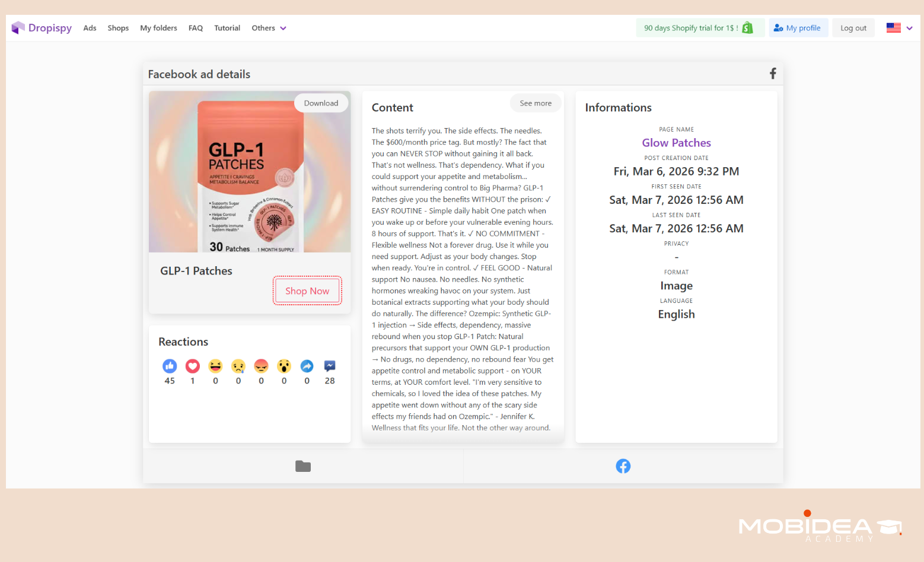The height and width of the screenshot is (562, 924).
Task: Click the crying Sad reaction icon
Action: [x=238, y=366]
